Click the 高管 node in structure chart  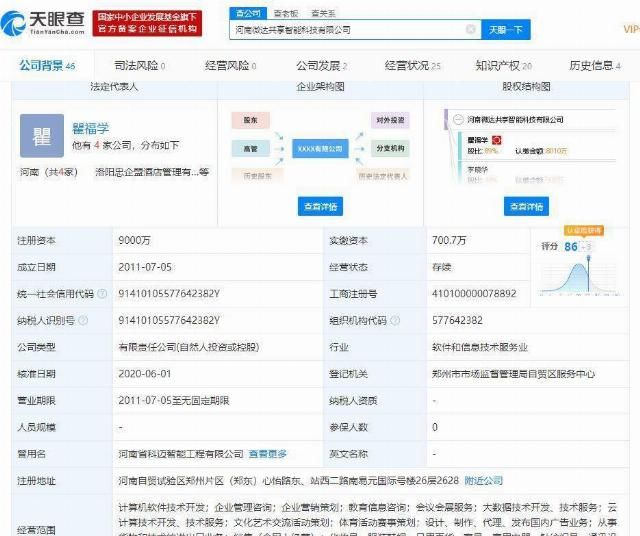pyautogui.click(x=251, y=149)
